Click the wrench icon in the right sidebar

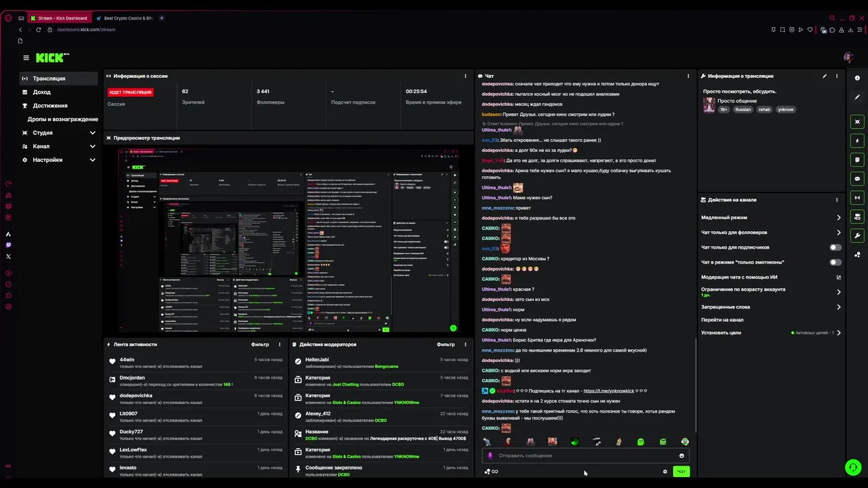pos(857,236)
